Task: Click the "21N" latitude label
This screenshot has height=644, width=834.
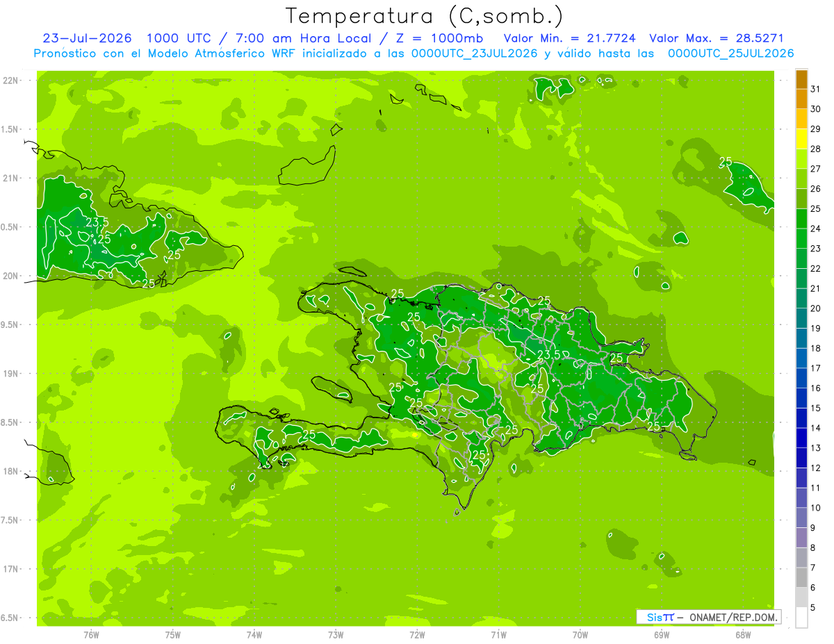Action: pyautogui.click(x=11, y=178)
